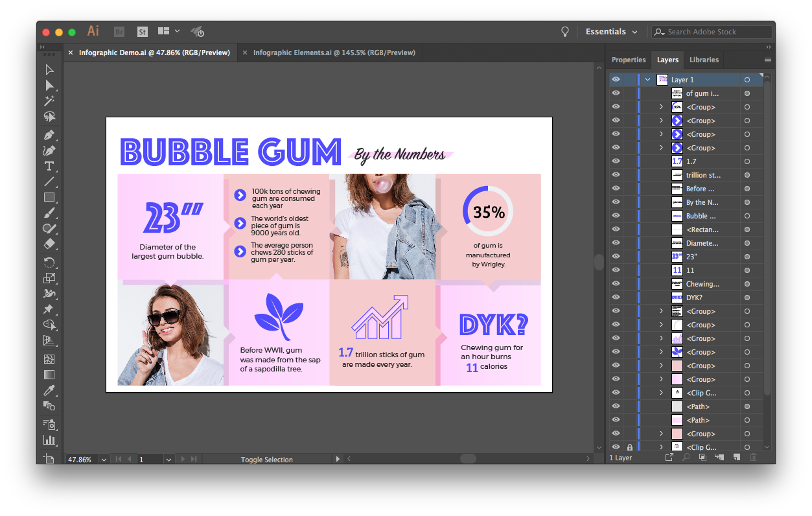Hide the 'trillion st...' layer item
812x516 pixels.
[x=616, y=175]
